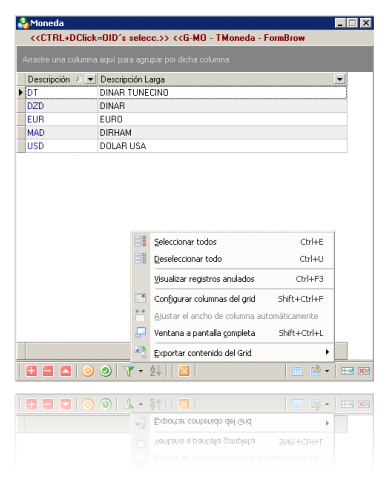Click the grid table view icon
Screen dimensions: 388x487
tap(298, 371)
